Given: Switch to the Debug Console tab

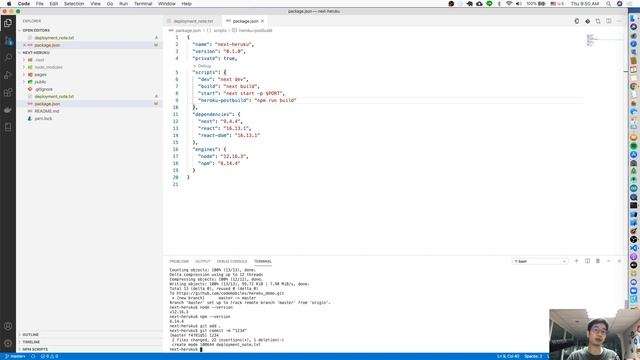Looking at the screenshot, I should (232, 261).
